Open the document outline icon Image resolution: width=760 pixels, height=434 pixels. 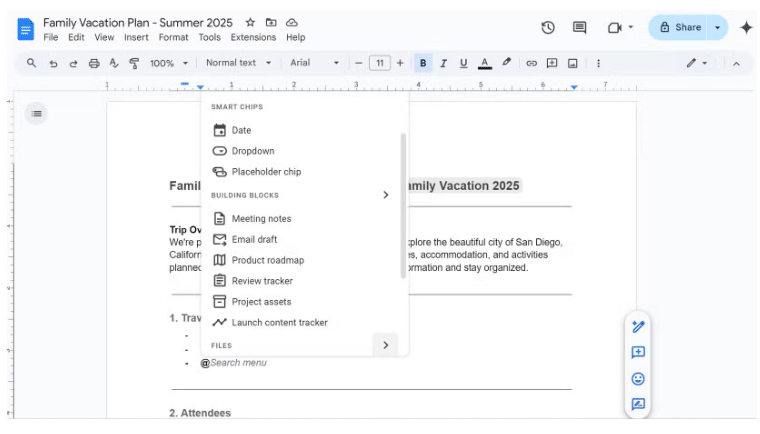36,114
